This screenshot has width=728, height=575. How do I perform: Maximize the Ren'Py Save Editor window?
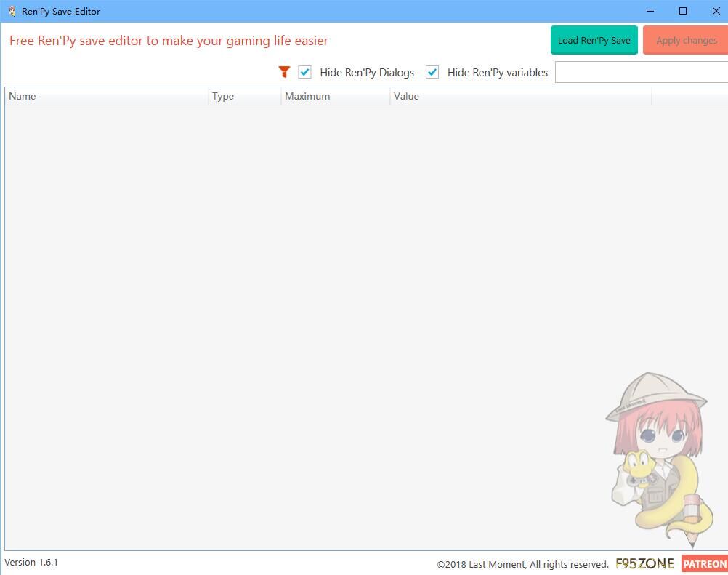pyautogui.click(x=682, y=11)
